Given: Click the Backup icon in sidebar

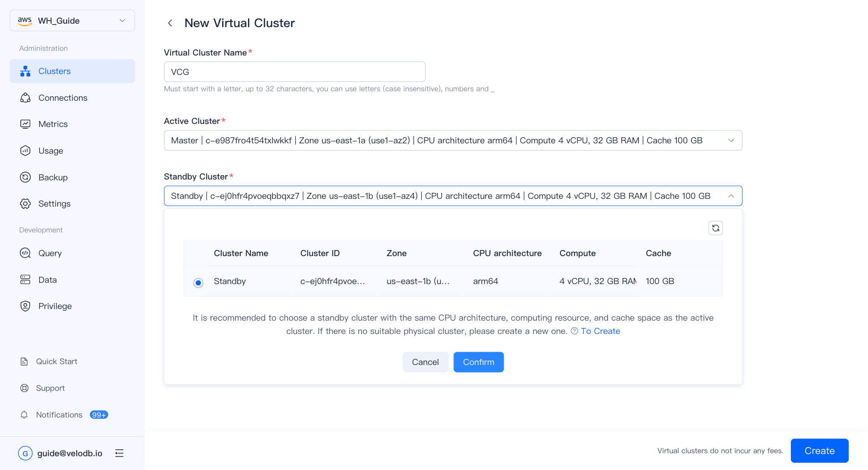Looking at the screenshot, I should (25, 177).
